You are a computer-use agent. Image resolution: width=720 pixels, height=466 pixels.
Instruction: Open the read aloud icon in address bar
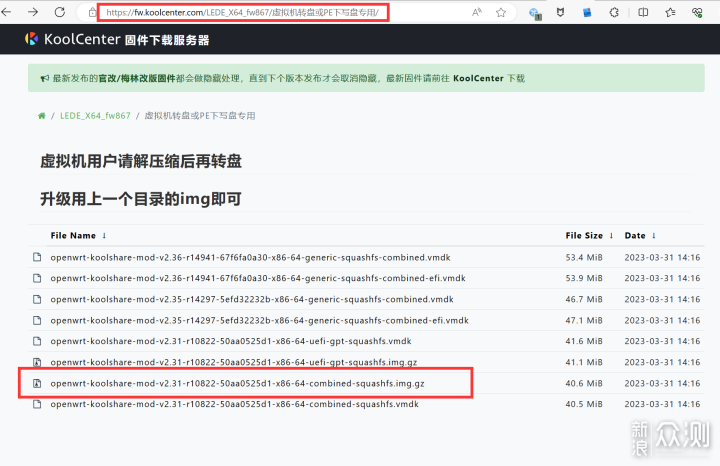pos(476,13)
